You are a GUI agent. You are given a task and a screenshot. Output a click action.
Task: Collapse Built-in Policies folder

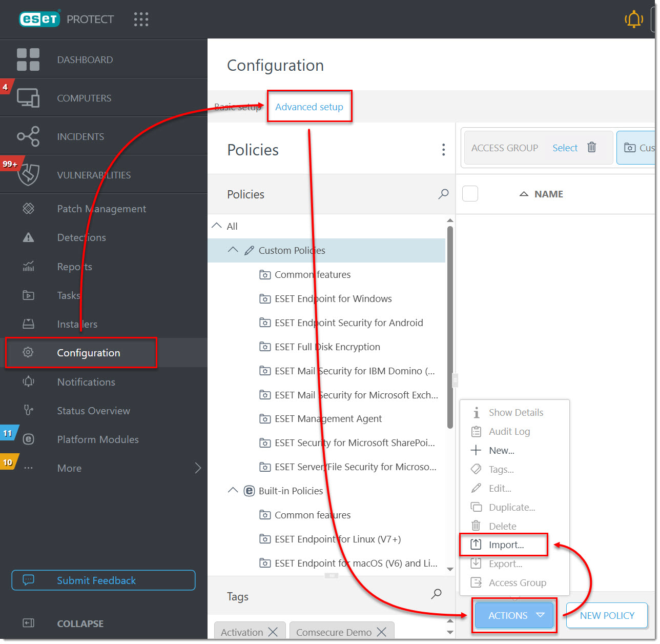tap(233, 490)
